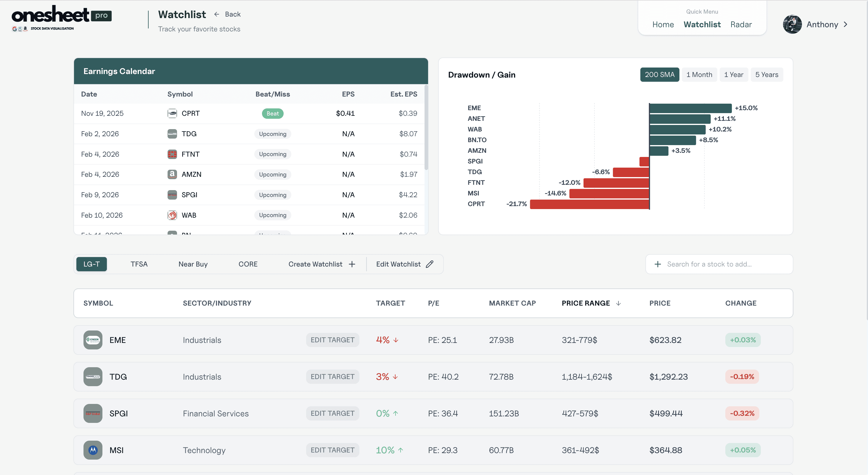The height and width of the screenshot is (475, 868).
Task: Click the Amazon logo next to AMZN
Action: pyautogui.click(x=172, y=174)
